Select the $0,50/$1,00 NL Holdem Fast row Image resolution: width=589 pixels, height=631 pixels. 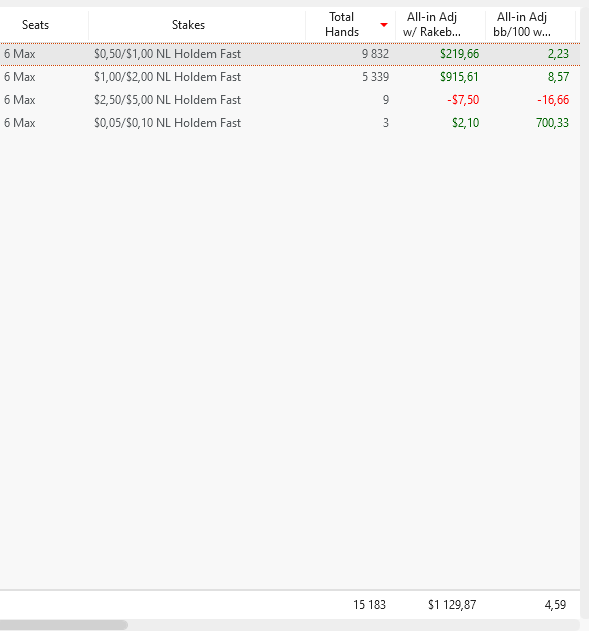click(290, 54)
